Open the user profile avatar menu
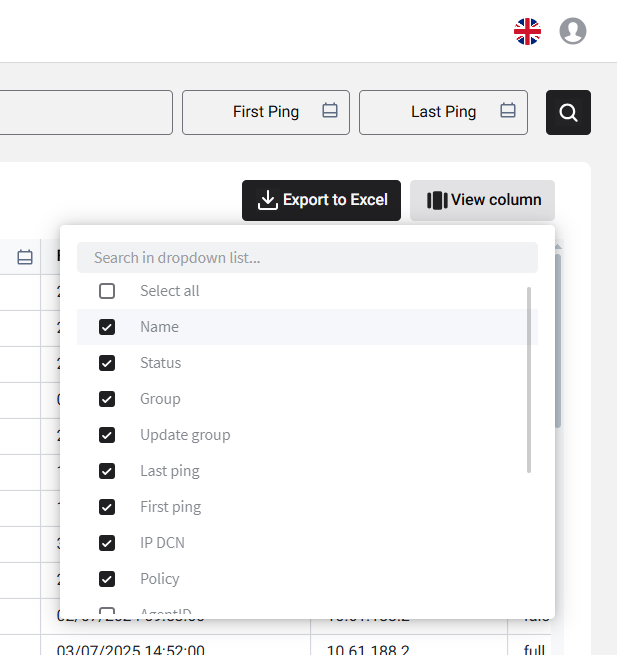The width and height of the screenshot is (617, 655). pyautogui.click(x=573, y=32)
